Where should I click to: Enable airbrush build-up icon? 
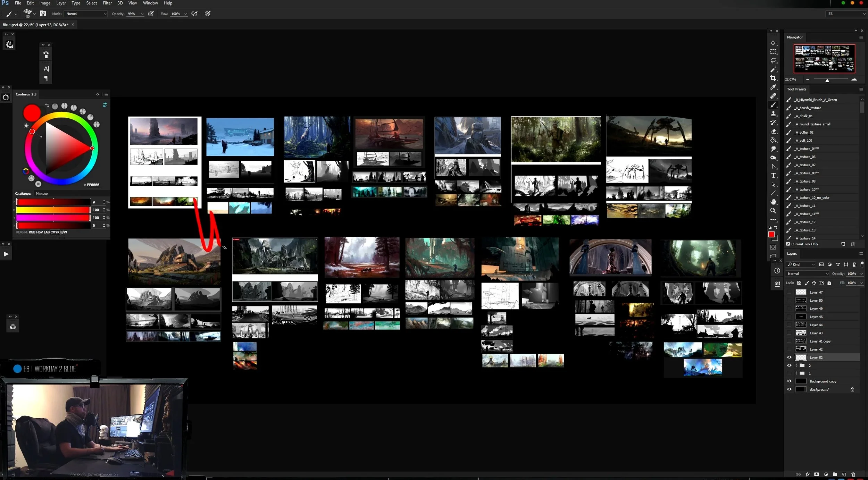click(194, 14)
